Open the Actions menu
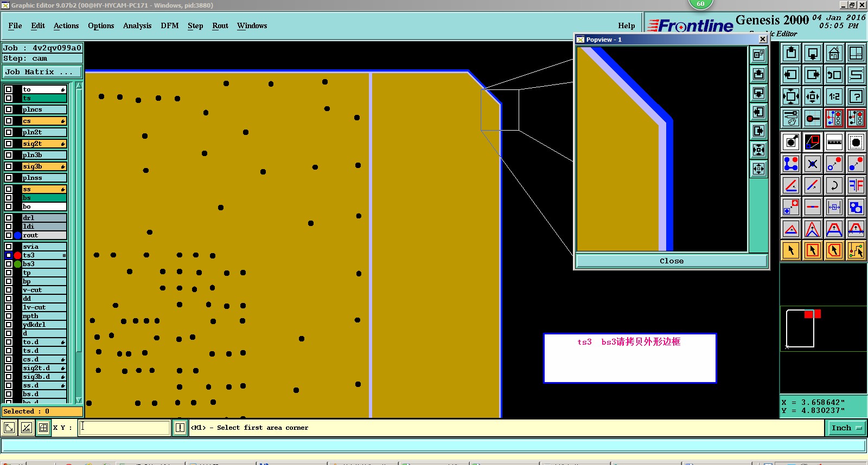Image resolution: width=868 pixels, height=465 pixels. coord(66,25)
